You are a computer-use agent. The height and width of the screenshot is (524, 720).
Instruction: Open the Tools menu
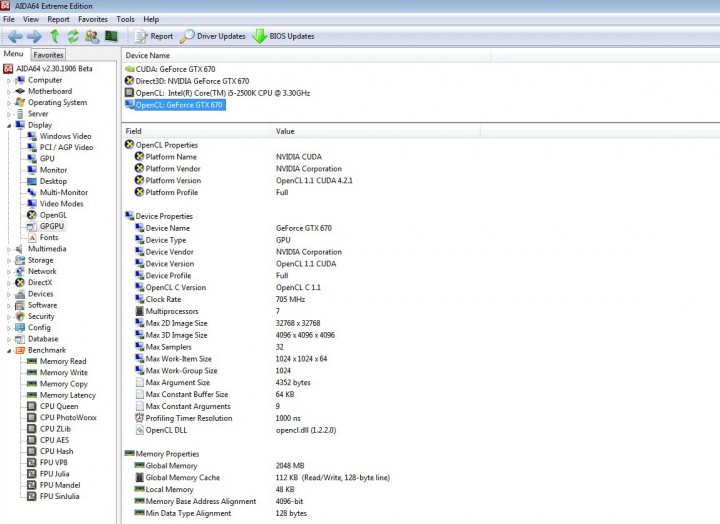[x=125, y=19]
